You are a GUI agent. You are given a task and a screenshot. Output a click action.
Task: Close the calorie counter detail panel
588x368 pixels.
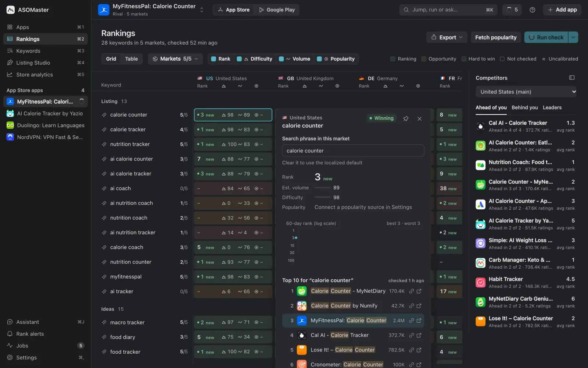click(419, 118)
